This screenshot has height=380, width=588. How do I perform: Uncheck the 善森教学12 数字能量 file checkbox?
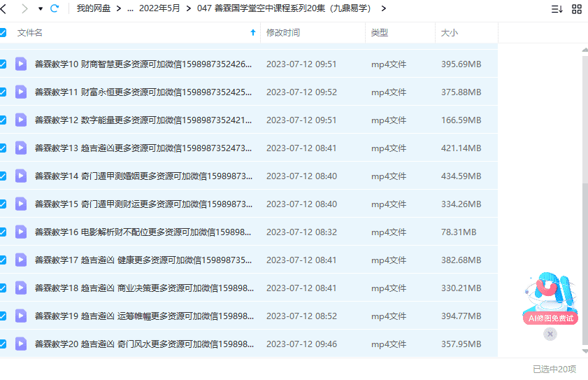3,120
